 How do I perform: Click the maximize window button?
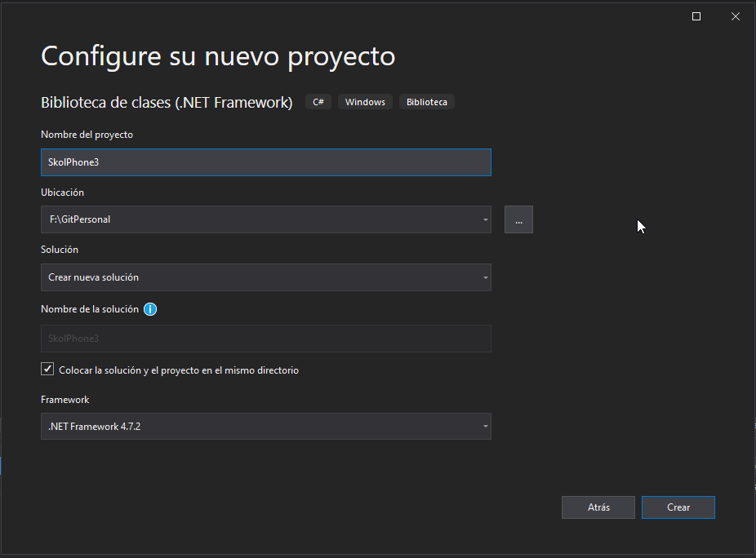point(696,15)
